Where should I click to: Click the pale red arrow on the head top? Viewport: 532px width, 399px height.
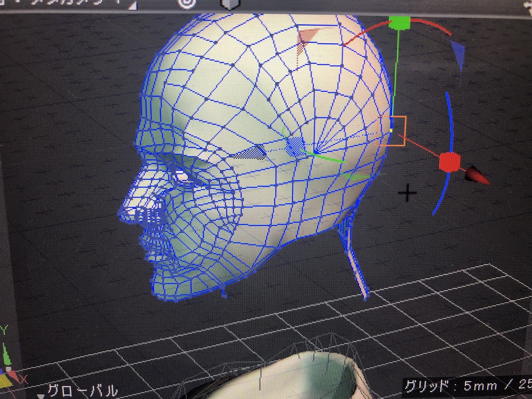pos(307,41)
